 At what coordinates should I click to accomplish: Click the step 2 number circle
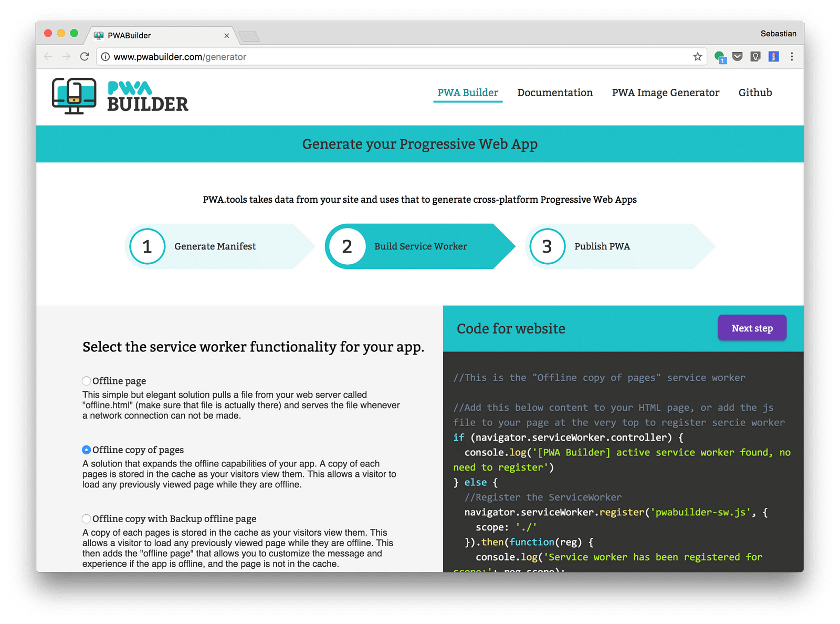point(347,246)
